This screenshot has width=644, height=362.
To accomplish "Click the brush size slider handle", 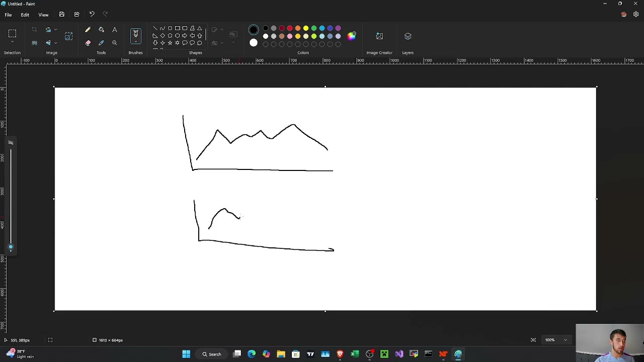I will pos(11,247).
